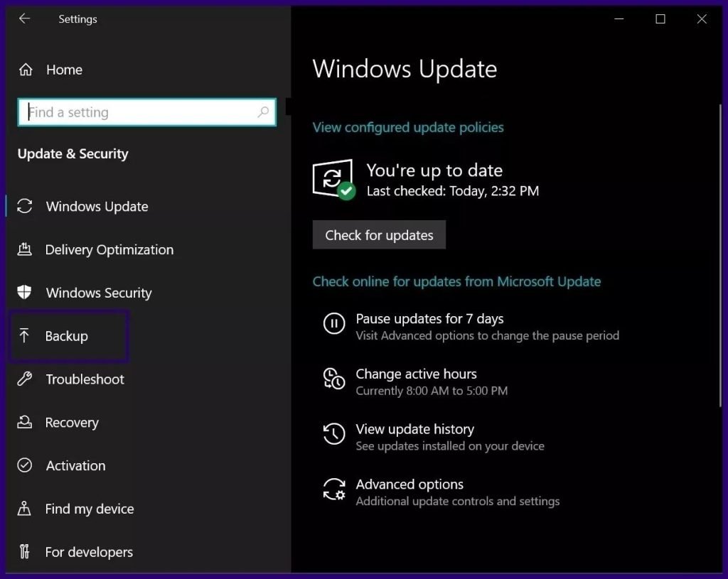Image resolution: width=728 pixels, height=579 pixels.
Task: Click the vertical scrollbar on the right pane
Action: click(x=720, y=255)
